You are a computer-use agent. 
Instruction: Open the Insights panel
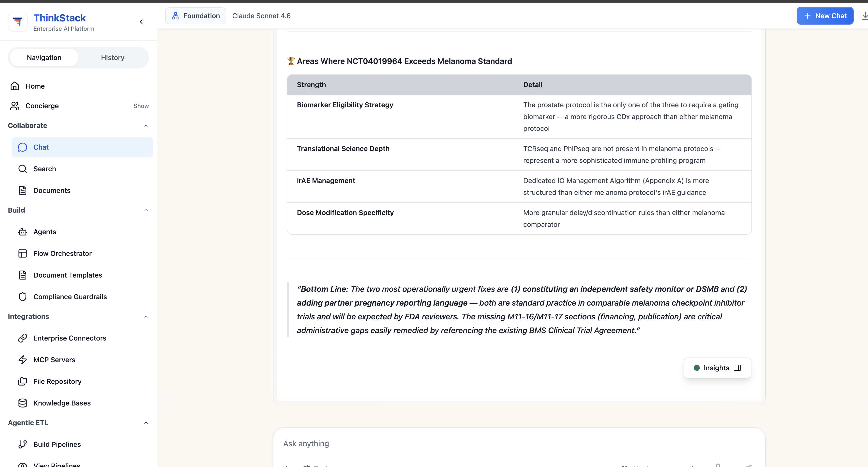click(717, 368)
